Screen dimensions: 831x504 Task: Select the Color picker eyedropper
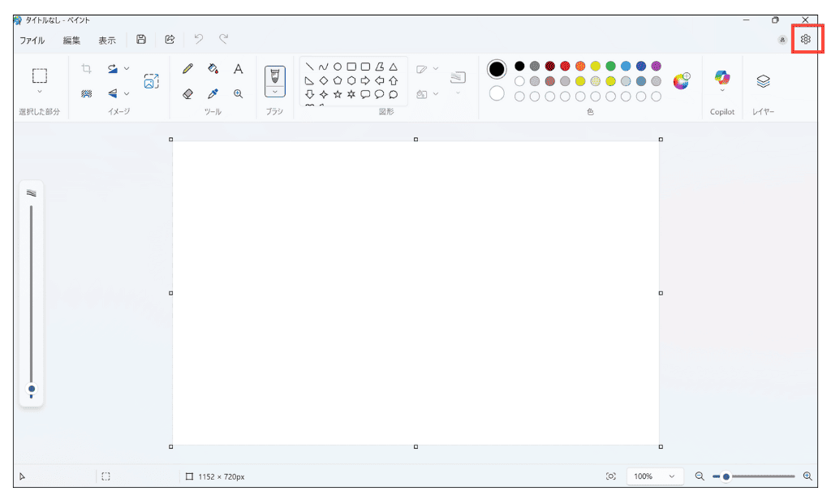[213, 93]
